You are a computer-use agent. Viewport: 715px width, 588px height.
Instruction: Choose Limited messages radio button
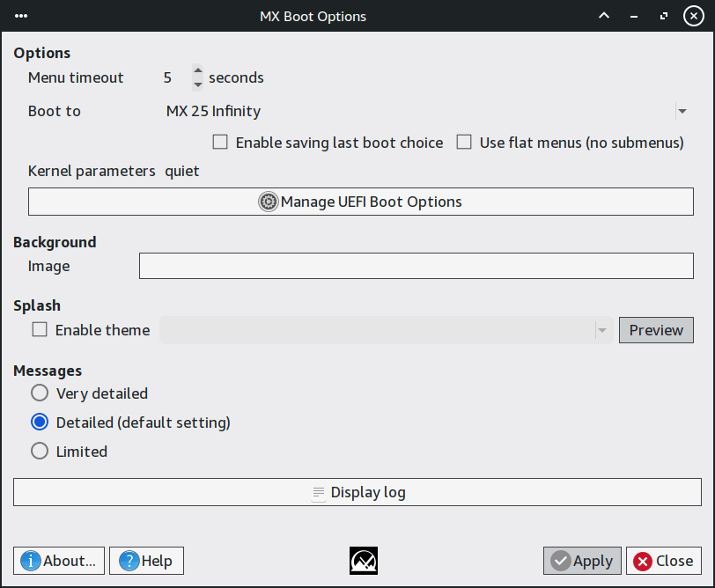click(40, 452)
